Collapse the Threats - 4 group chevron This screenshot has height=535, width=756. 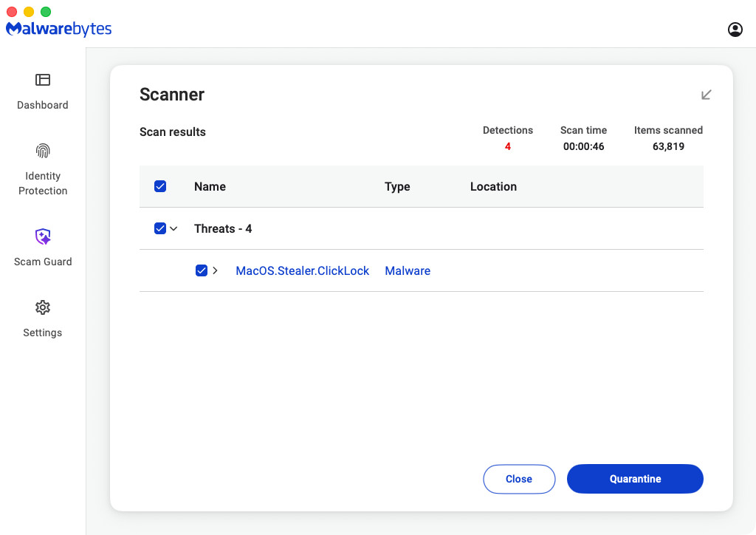tap(173, 228)
